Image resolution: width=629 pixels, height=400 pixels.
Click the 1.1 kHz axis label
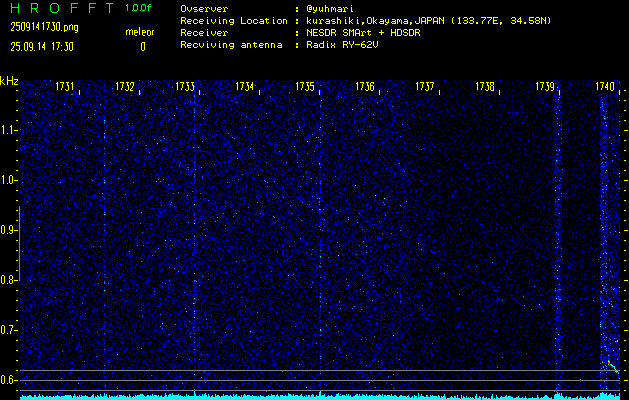(x=8, y=130)
